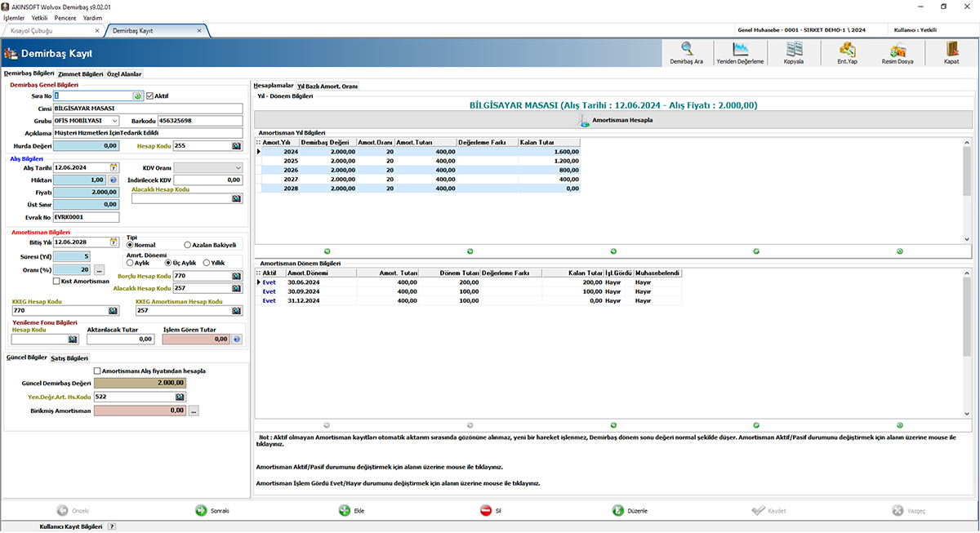
Task: Open the KDV Oranı dropdown
Action: (238, 167)
